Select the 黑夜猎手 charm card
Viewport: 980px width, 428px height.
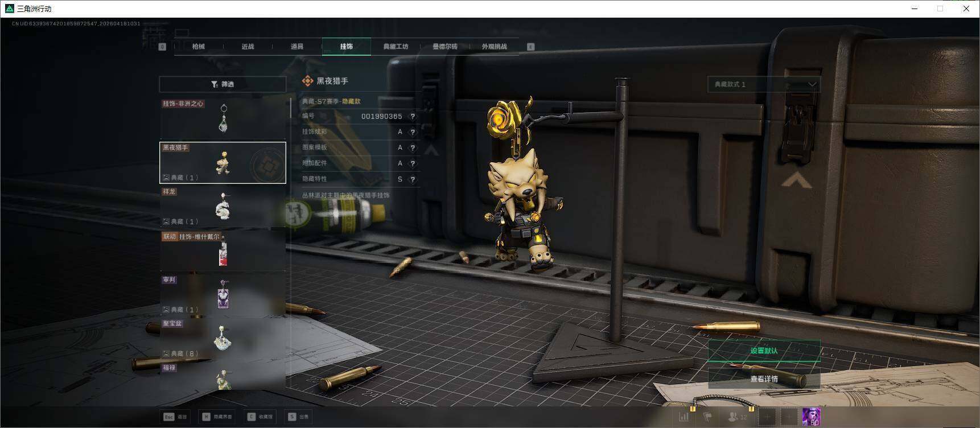click(x=223, y=163)
